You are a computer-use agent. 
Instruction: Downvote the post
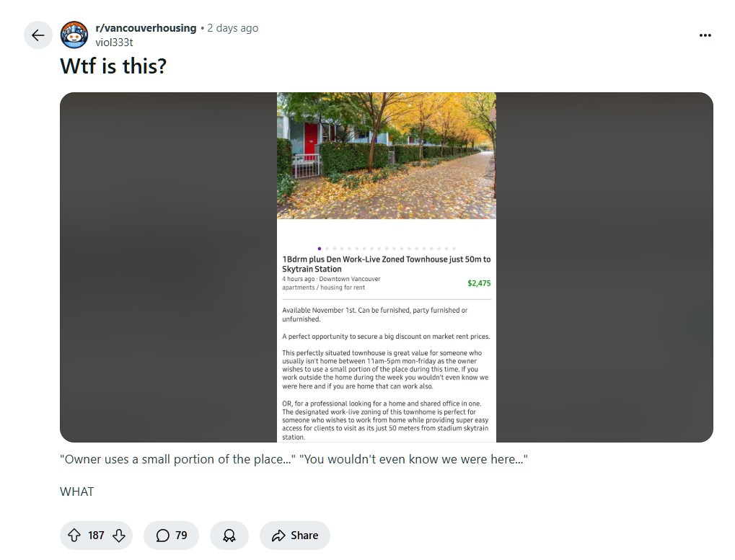click(x=119, y=535)
